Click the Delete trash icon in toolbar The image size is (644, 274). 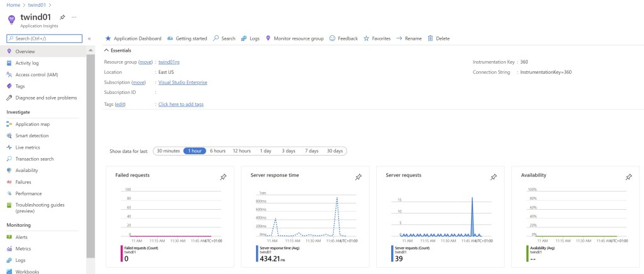click(x=431, y=38)
